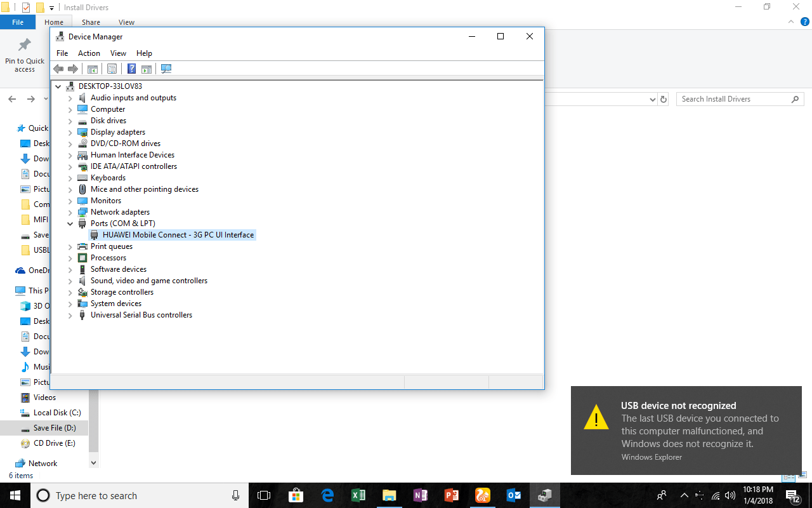Expand the IDE ATA/ATAPI controllers node
This screenshot has width=812, height=508.
pyautogui.click(x=70, y=167)
